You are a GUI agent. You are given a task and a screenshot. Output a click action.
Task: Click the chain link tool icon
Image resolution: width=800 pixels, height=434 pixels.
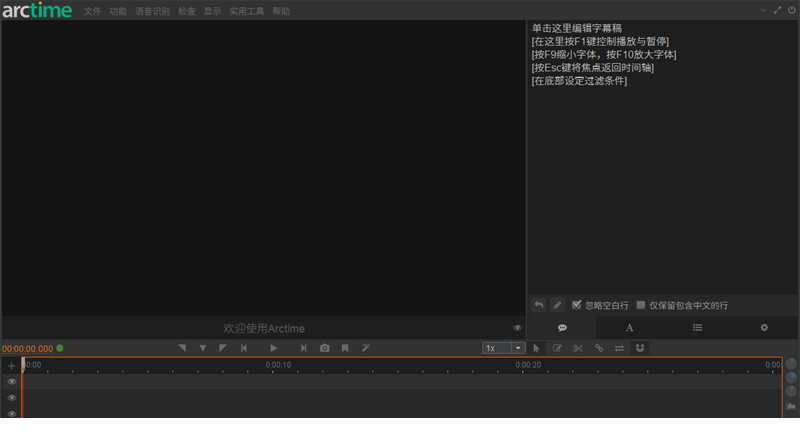pos(599,348)
